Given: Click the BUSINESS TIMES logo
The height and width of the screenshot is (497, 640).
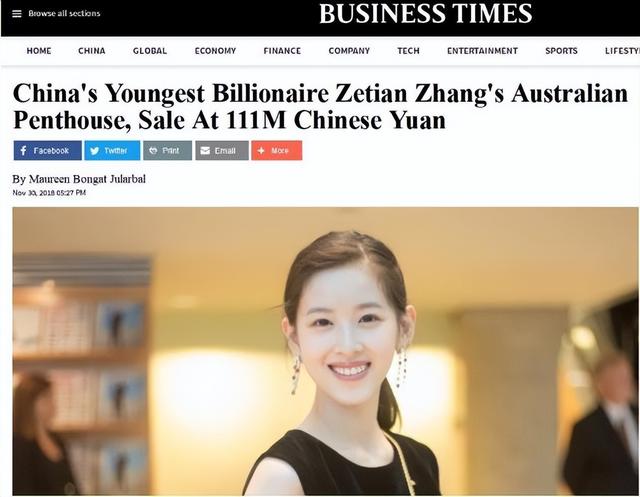Looking at the screenshot, I should point(426,13).
